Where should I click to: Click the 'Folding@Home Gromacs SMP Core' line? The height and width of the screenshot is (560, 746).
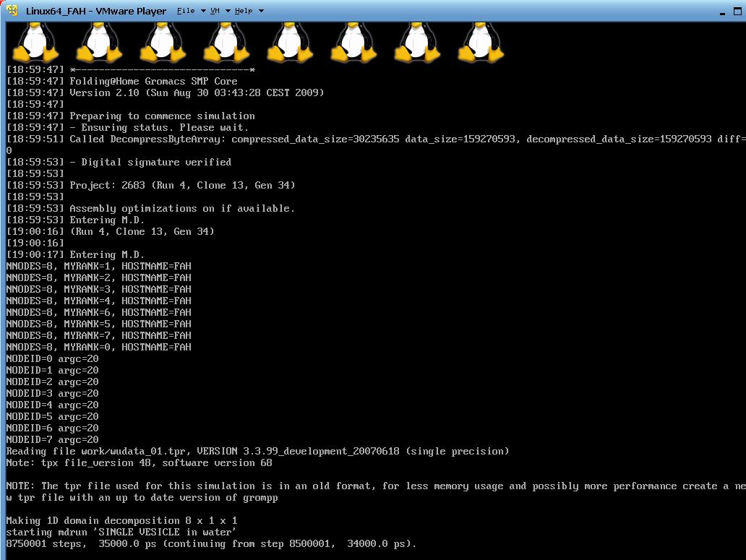121,81
